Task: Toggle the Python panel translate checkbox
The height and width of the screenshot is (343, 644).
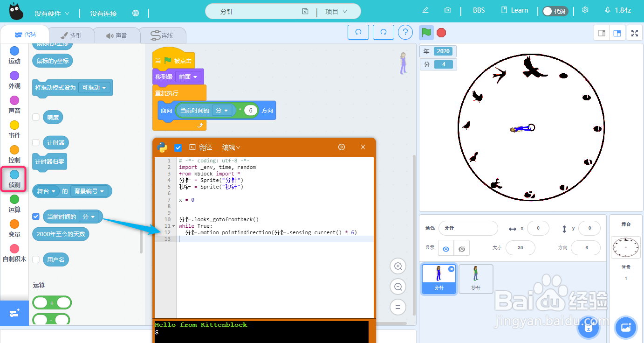Action: click(x=178, y=147)
